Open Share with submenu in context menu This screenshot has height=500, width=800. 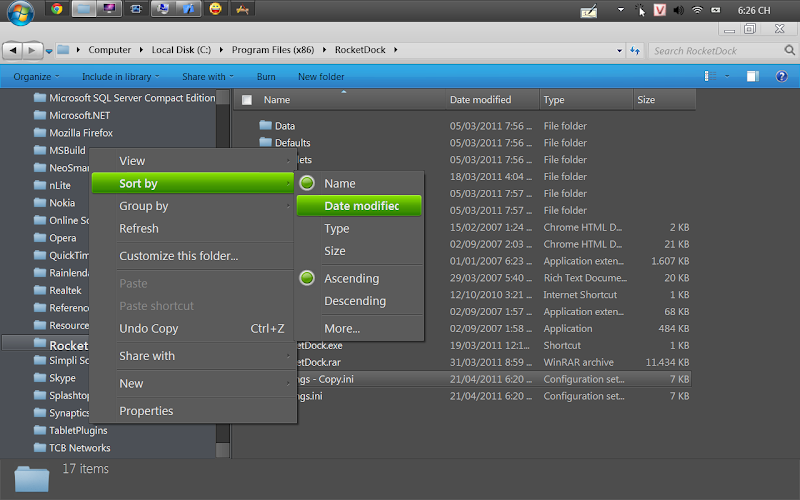[x=193, y=356]
